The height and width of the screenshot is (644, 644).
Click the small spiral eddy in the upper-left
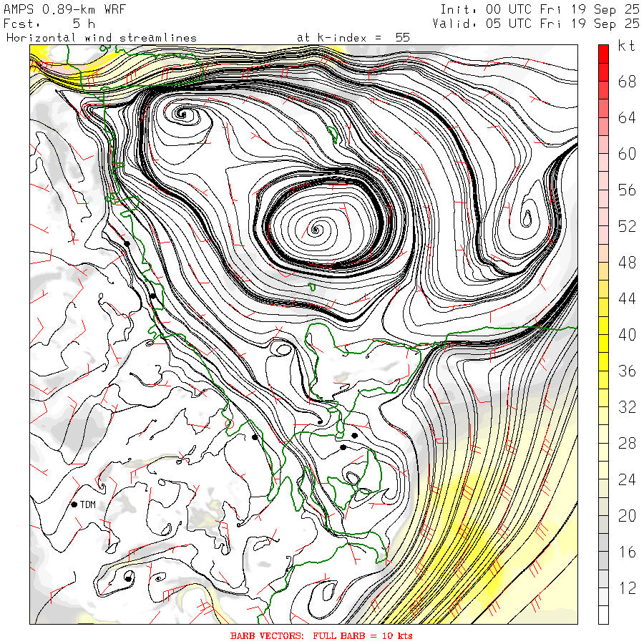[x=181, y=113]
